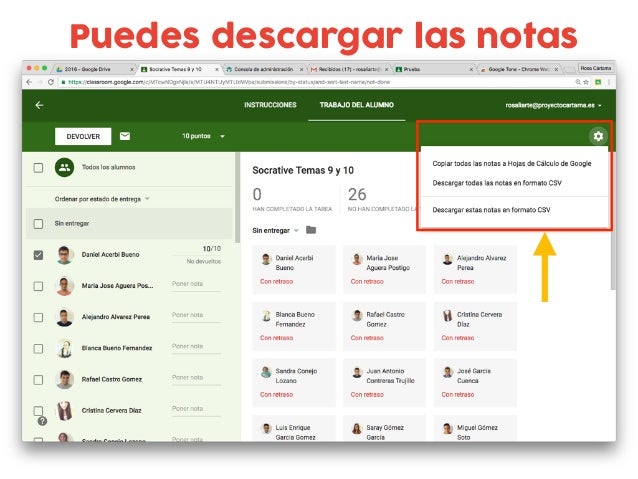Open Maria Jose Aguera Postigo's submission card

385,269
